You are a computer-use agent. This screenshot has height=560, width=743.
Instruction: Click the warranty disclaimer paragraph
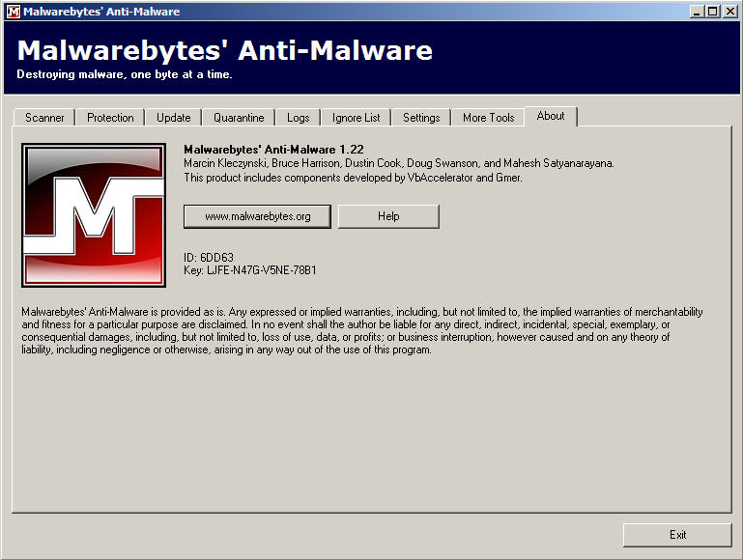[362, 331]
